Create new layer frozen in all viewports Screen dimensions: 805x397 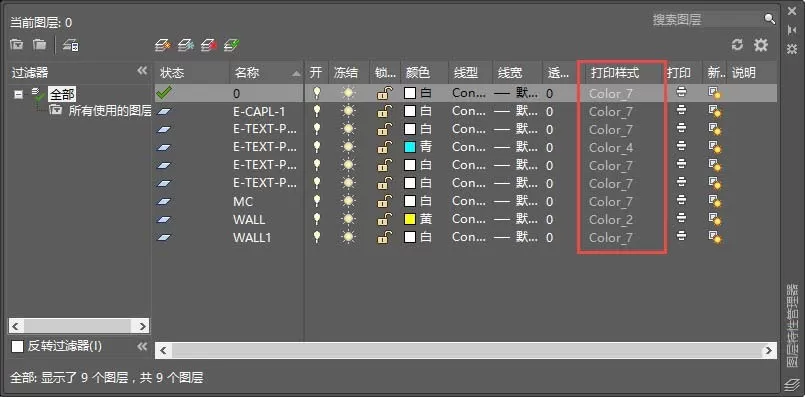(x=186, y=45)
